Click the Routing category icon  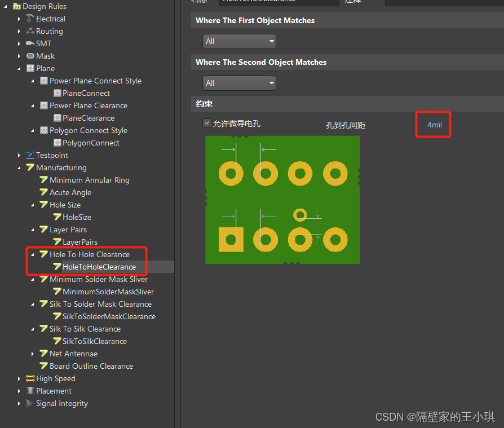[30, 31]
